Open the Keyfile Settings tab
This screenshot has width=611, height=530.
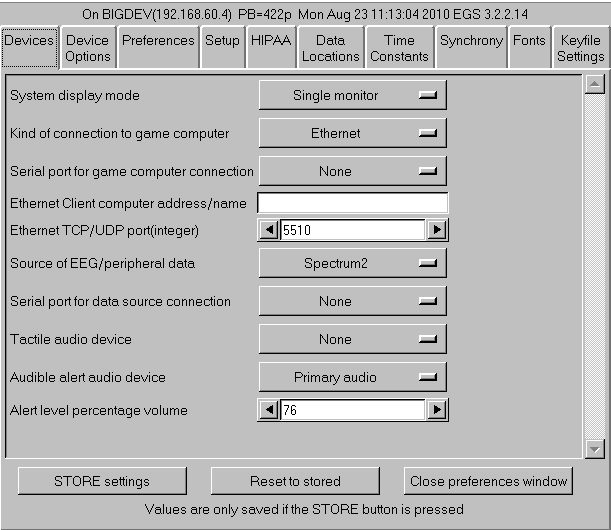(x=580, y=48)
